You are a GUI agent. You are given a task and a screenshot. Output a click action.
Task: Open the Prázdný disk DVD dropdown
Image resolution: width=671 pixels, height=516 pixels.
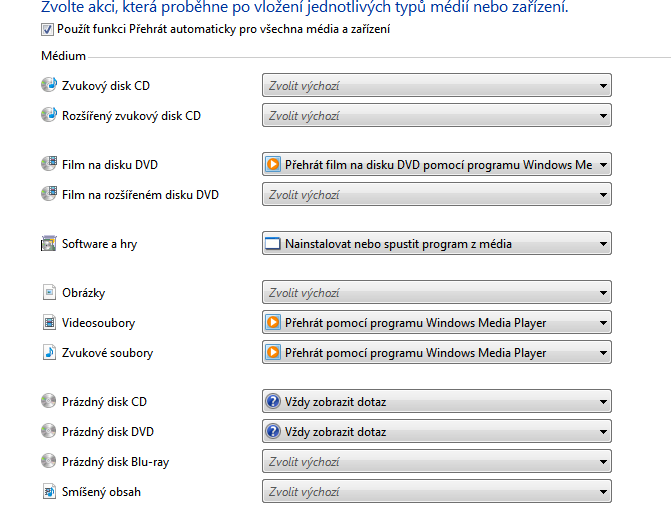point(436,432)
